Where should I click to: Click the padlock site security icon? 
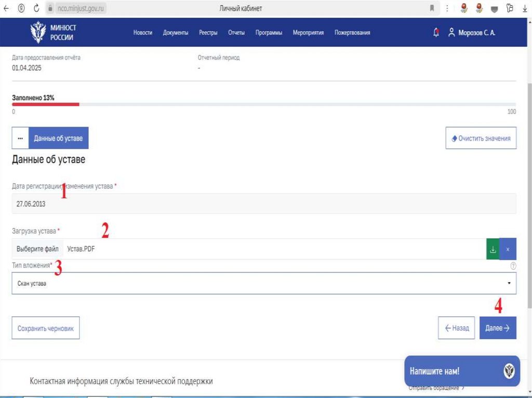(x=50, y=8)
